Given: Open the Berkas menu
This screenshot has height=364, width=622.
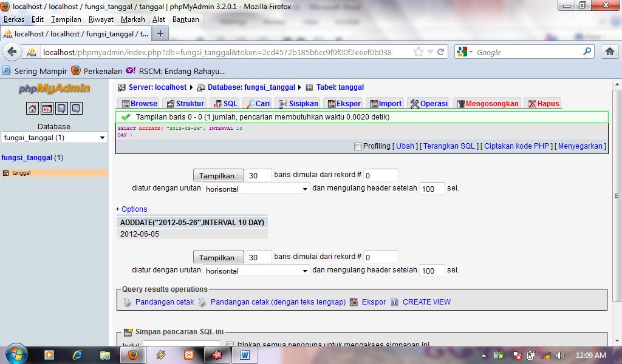Looking at the screenshot, I should 14,19.
